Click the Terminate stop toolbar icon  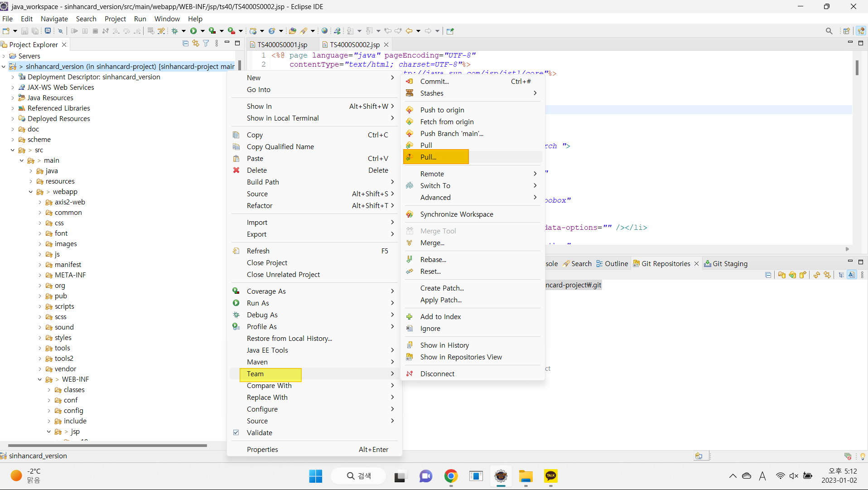click(95, 31)
